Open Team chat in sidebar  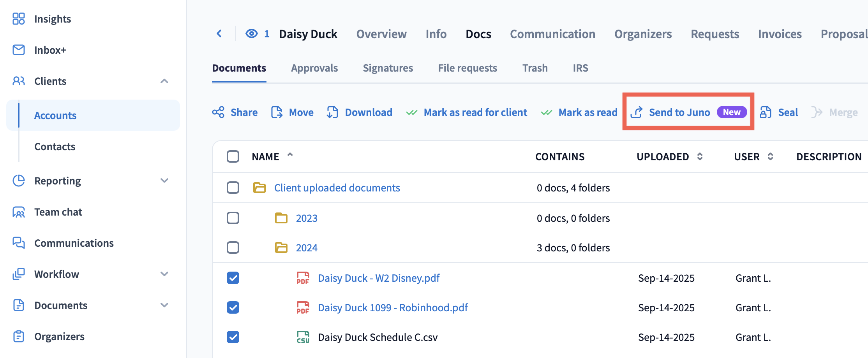click(x=58, y=212)
